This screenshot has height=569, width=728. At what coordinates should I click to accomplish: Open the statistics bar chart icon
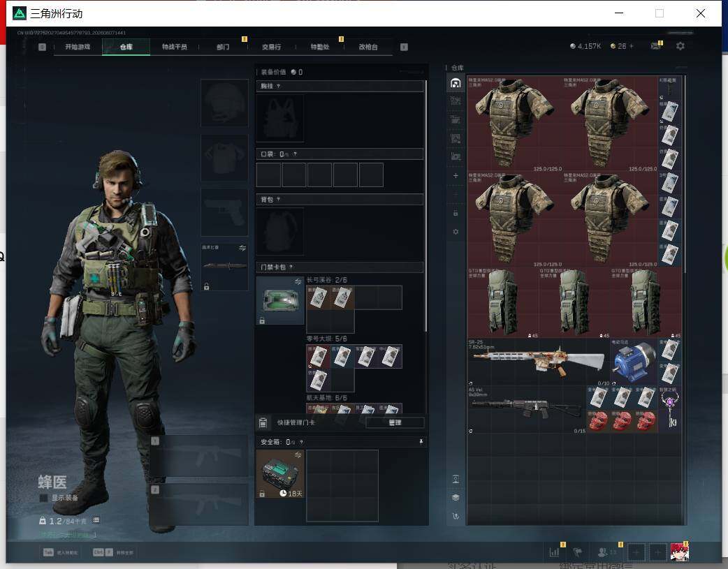point(554,552)
